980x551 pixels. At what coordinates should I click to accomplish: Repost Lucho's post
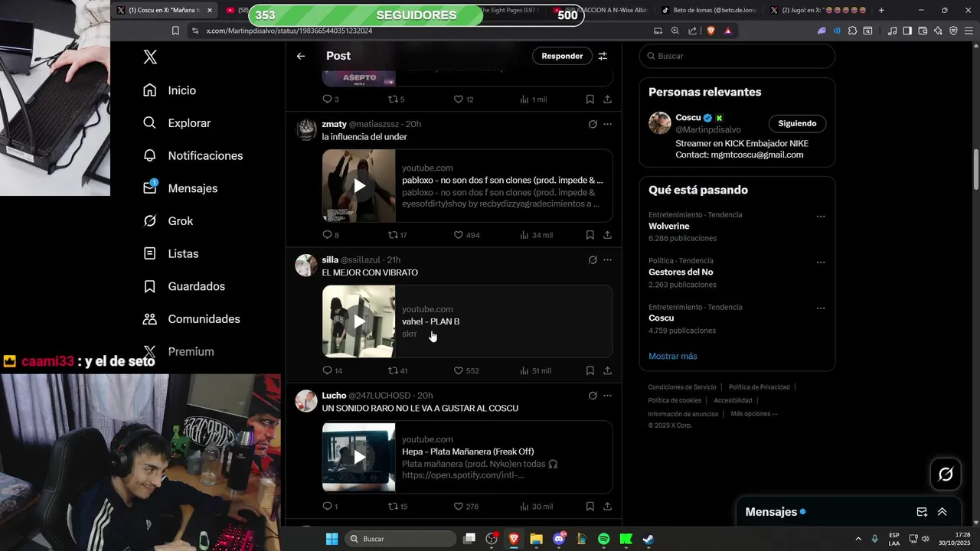pos(393,506)
